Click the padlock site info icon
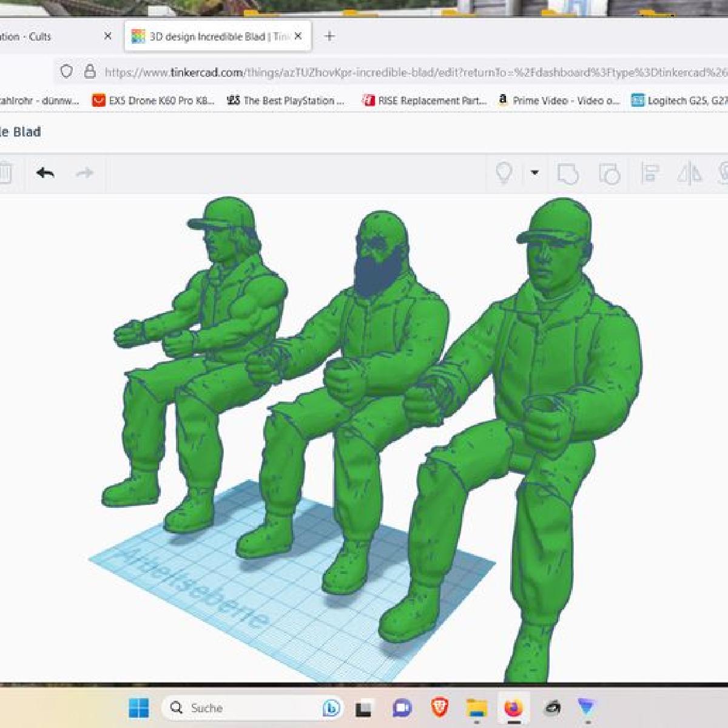The width and height of the screenshot is (728, 728). point(90,72)
